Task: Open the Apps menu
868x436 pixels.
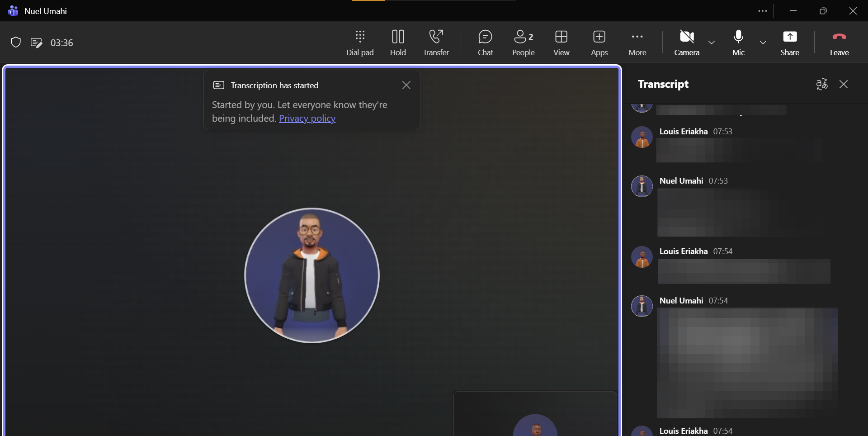Action: (x=599, y=43)
